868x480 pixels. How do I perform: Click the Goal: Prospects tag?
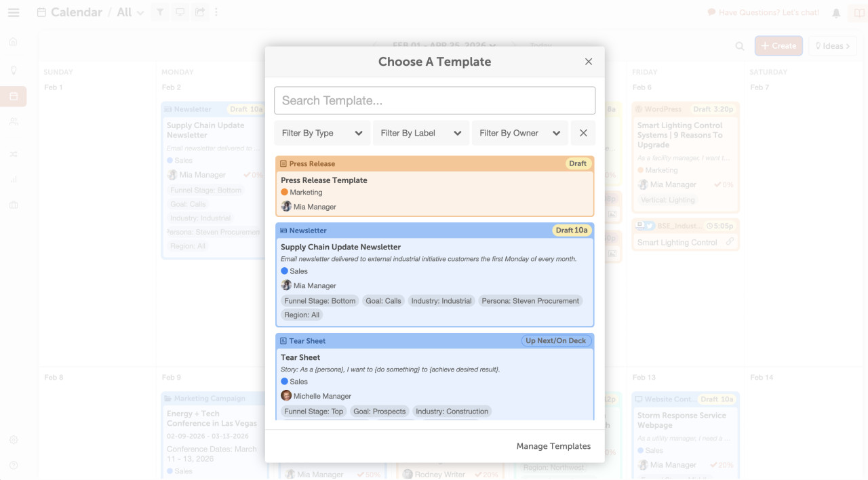380,412
